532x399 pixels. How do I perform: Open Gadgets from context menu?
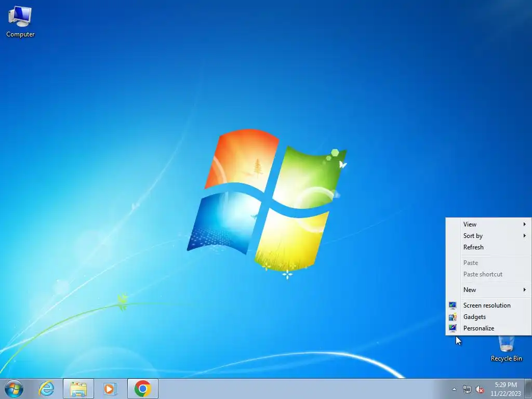[488, 317]
